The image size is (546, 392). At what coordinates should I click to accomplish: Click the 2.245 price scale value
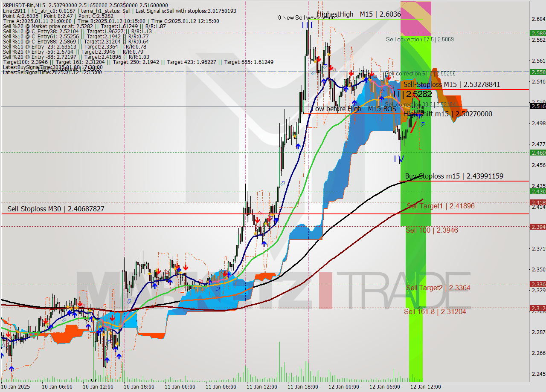[x=538, y=374]
